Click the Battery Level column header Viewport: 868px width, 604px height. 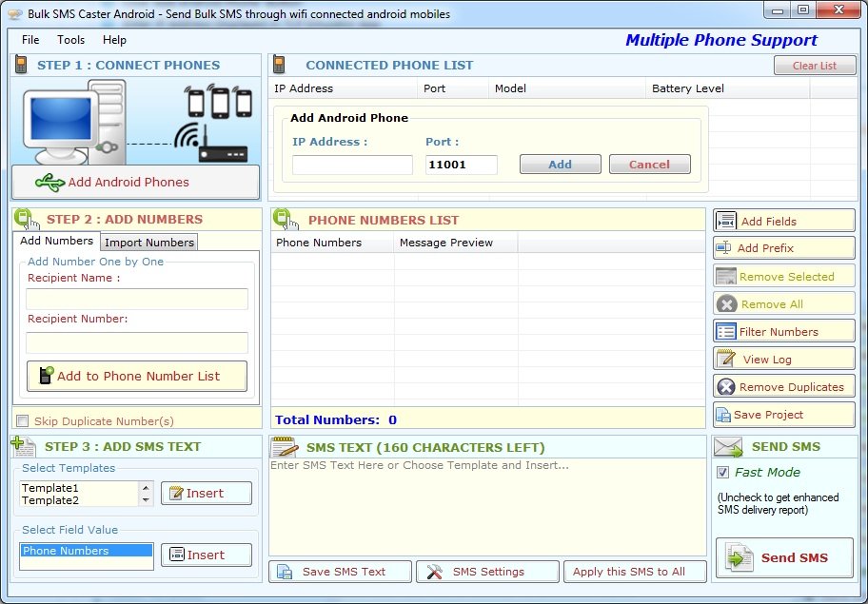[727, 88]
